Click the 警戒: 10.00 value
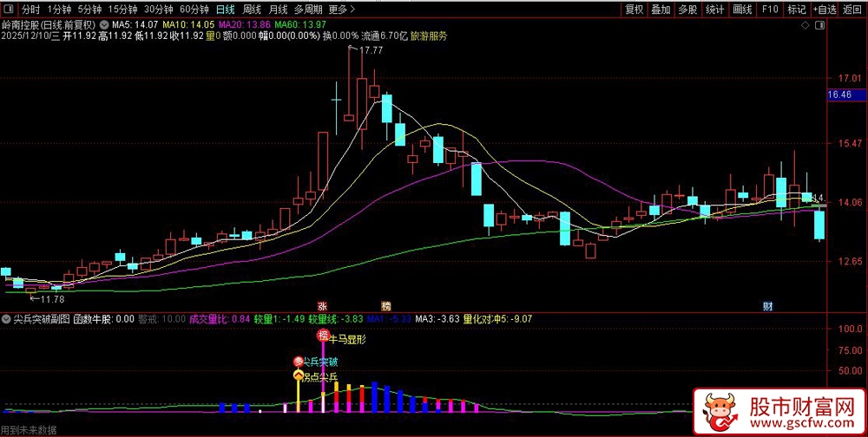Image resolution: width=868 pixels, height=437 pixels. 161,318
